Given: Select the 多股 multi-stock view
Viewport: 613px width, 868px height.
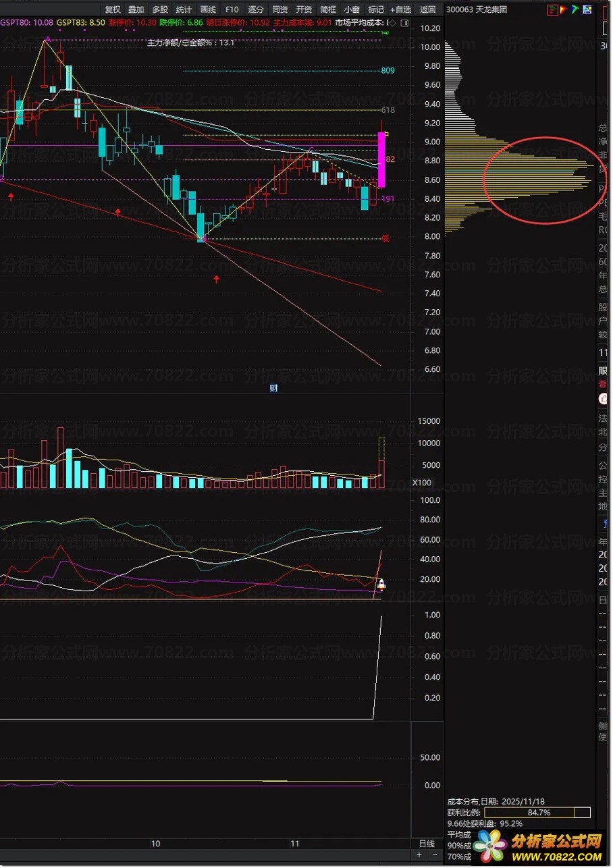Looking at the screenshot, I should (160, 9).
